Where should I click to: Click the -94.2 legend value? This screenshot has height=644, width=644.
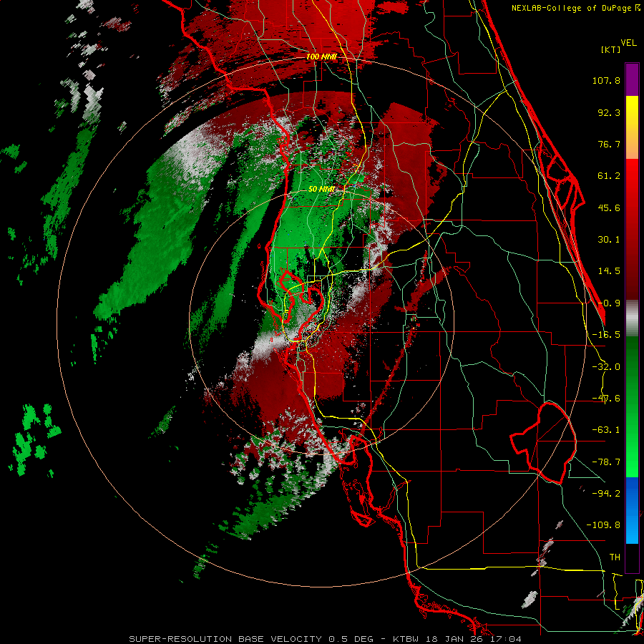606,493
